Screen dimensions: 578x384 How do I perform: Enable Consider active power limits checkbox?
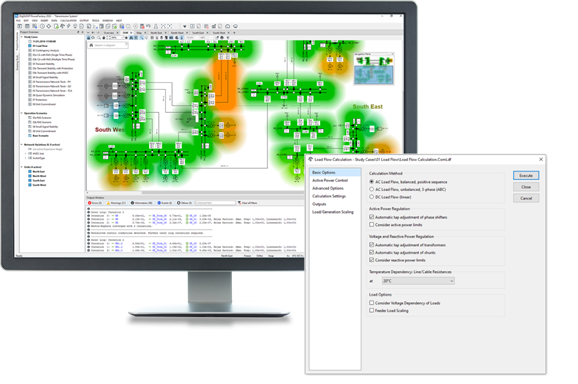click(x=372, y=224)
